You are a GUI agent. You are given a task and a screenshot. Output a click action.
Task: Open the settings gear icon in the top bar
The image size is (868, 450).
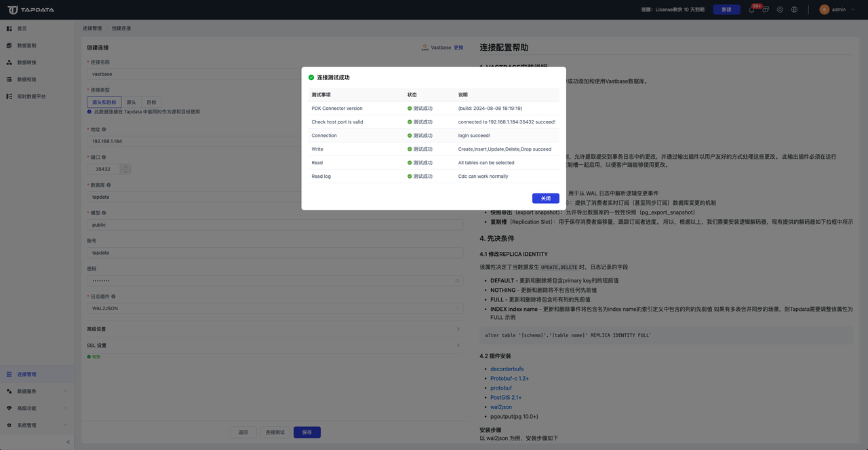click(x=780, y=10)
